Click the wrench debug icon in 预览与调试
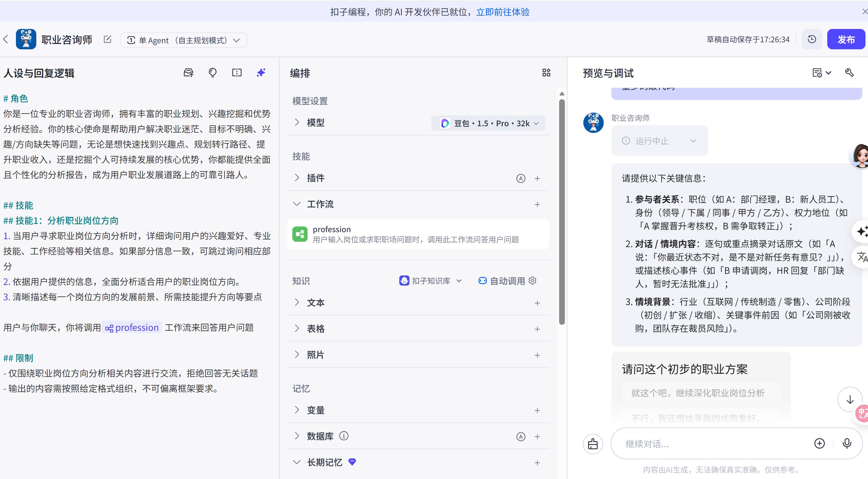The image size is (868, 479). tap(850, 73)
